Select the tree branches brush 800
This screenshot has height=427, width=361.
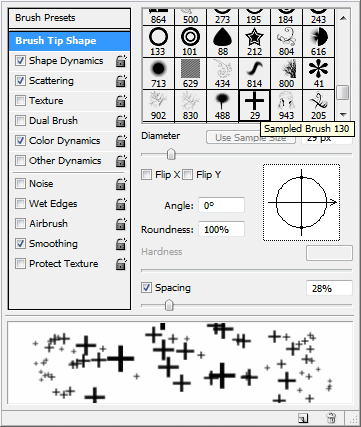(x=286, y=73)
